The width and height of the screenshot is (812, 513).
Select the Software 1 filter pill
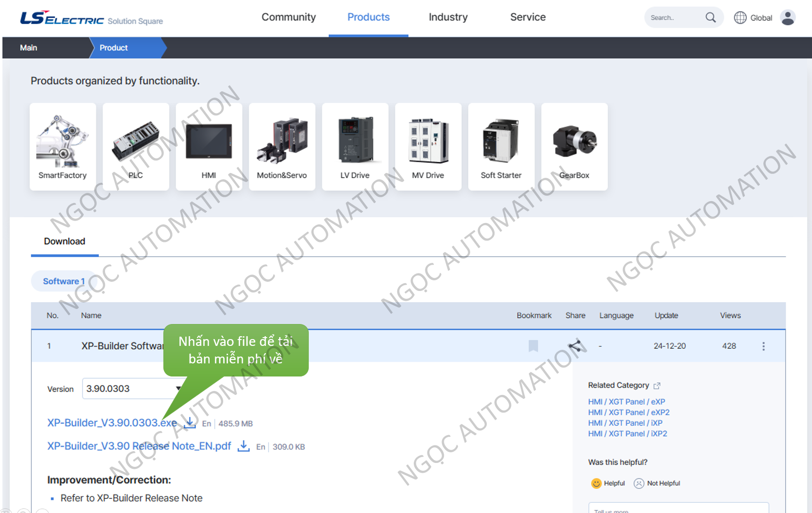click(x=64, y=281)
